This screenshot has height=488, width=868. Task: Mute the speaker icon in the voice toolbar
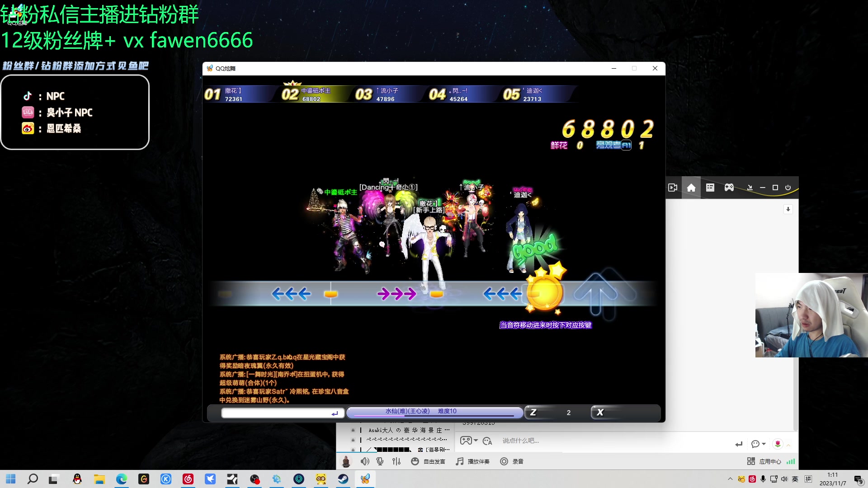[x=365, y=461]
